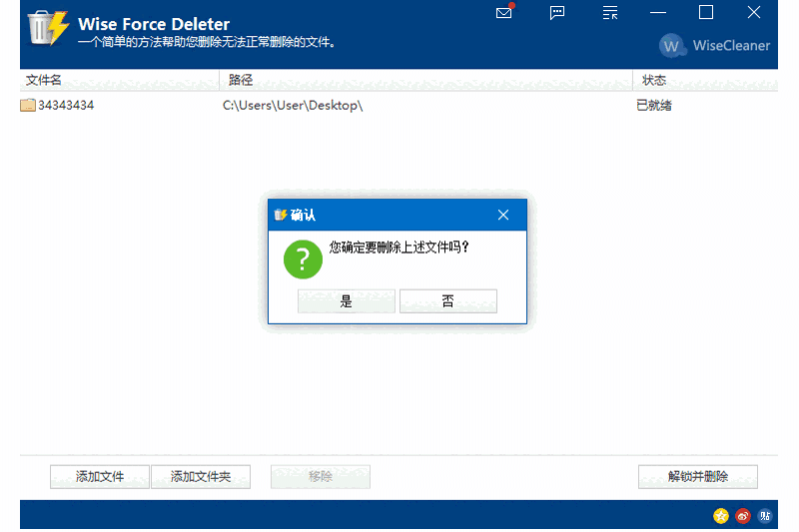Minimize the Wise Force Deleter window
This screenshot has height=532, width=799.
(x=658, y=12)
